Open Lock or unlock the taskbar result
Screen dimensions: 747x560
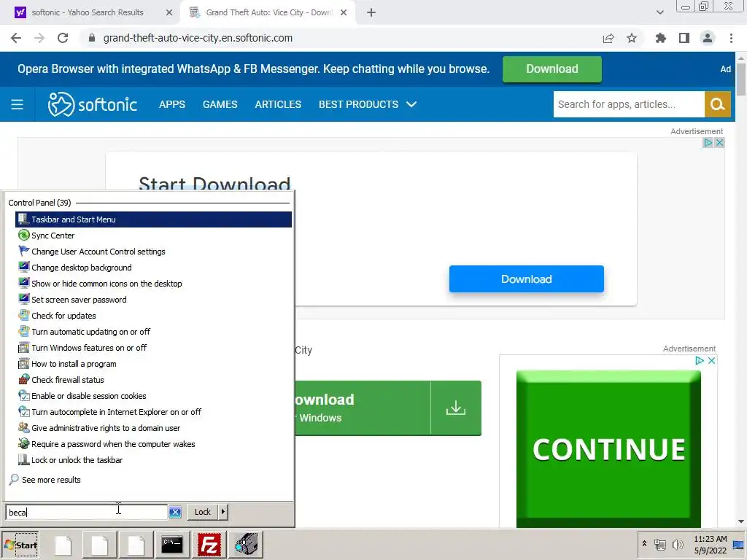point(153,460)
